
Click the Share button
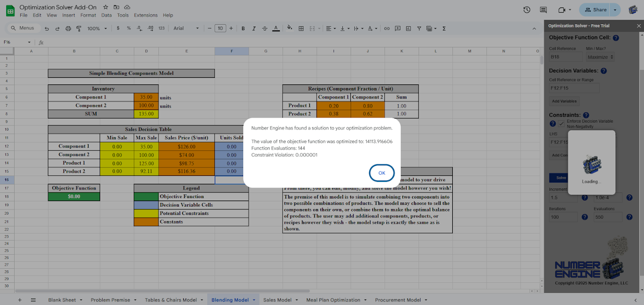(595, 10)
